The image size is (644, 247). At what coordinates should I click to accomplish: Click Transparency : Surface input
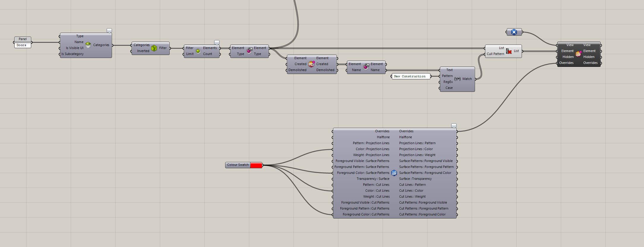point(373,179)
